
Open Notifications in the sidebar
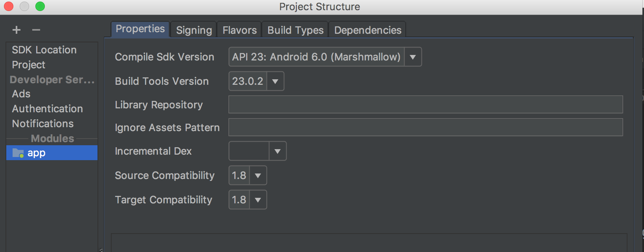click(43, 124)
